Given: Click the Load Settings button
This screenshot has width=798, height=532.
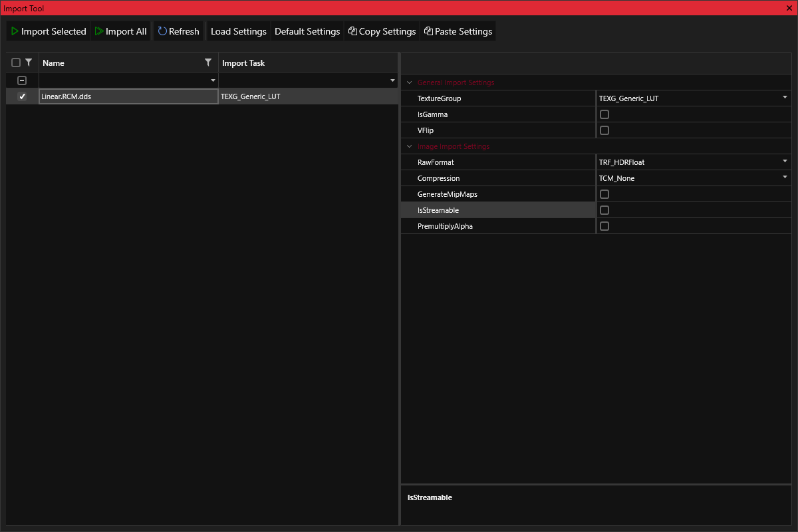Looking at the screenshot, I should (239, 31).
